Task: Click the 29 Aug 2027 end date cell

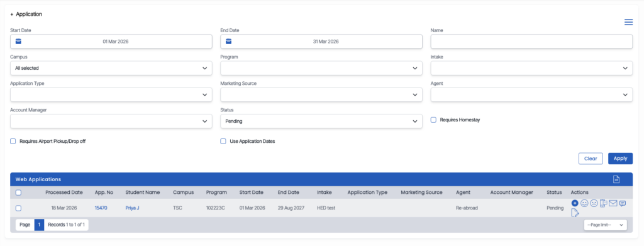Action: click(x=291, y=208)
